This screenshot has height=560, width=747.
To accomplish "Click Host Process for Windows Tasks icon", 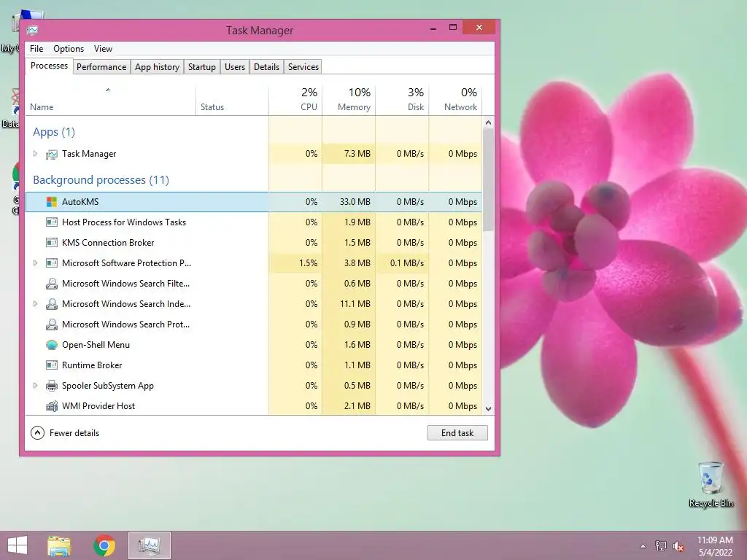I will [52, 222].
